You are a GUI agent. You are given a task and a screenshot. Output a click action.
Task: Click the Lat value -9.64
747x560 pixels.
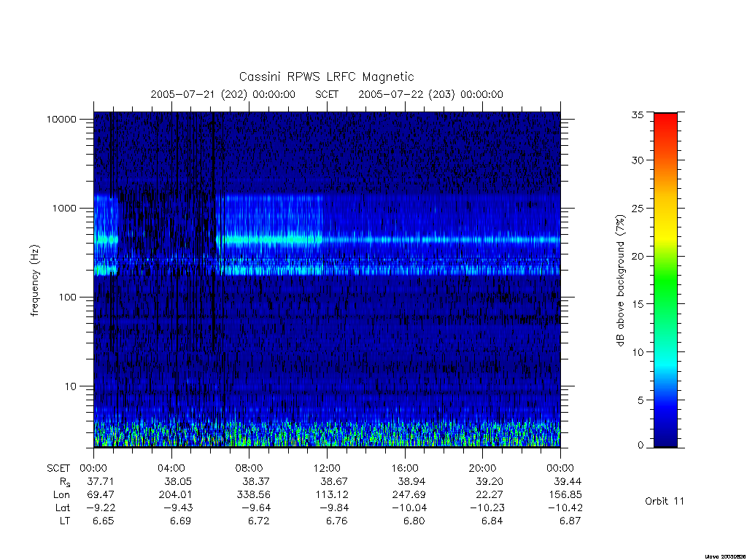click(256, 508)
